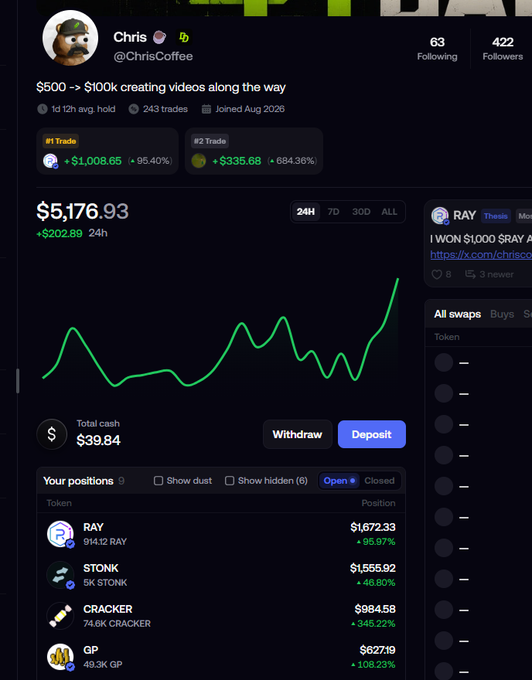Image resolution: width=532 pixels, height=680 pixels.
Task: Click the Total cash $39.84 amount
Action: click(x=98, y=440)
